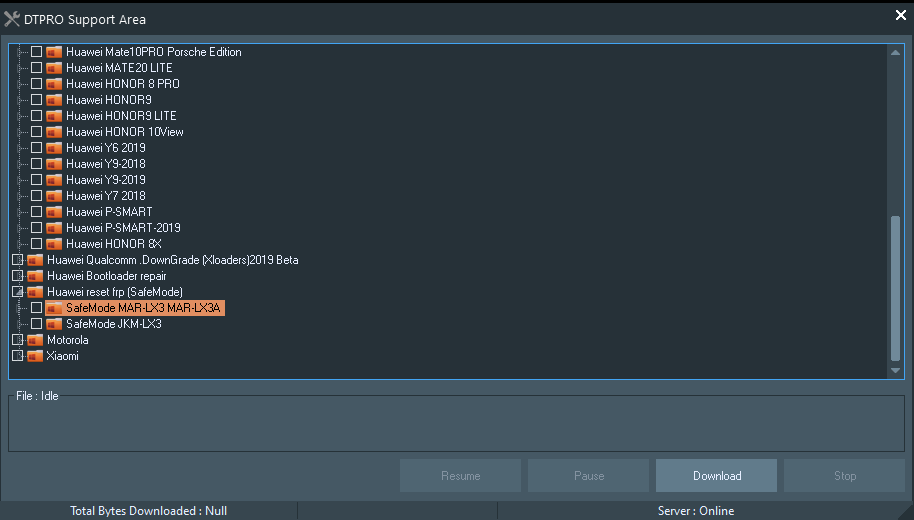
Task: Click folder icon of Huawei Y7 2018
Action: (x=54, y=196)
